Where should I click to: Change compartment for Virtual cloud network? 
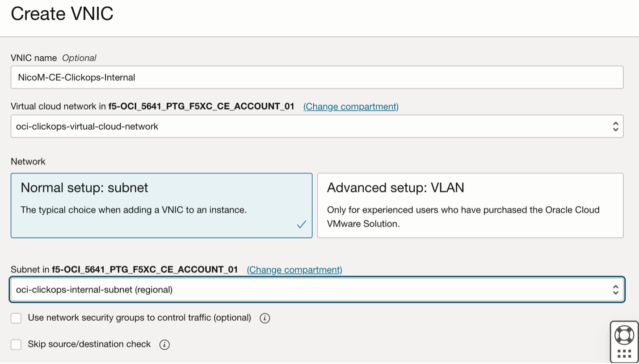[351, 106]
